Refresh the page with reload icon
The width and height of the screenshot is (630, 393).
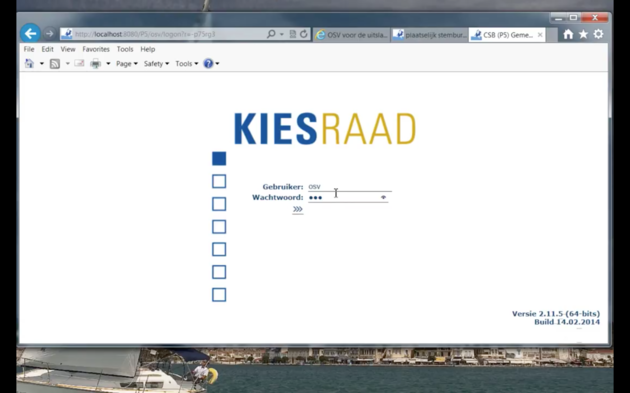304,34
